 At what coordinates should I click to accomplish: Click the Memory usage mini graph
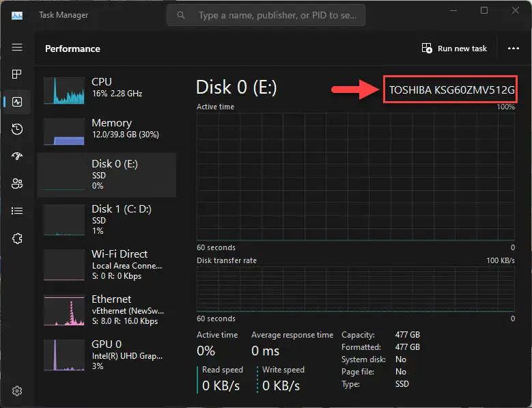pos(64,131)
